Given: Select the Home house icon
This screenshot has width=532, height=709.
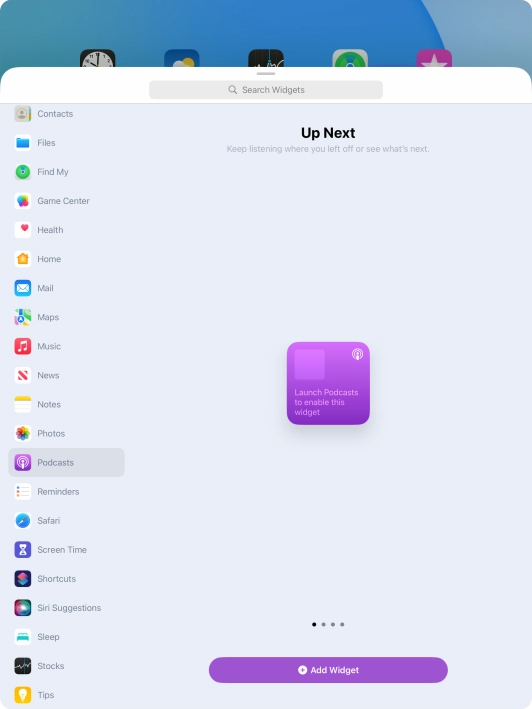Looking at the screenshot, I should click(x=23, y=259).
